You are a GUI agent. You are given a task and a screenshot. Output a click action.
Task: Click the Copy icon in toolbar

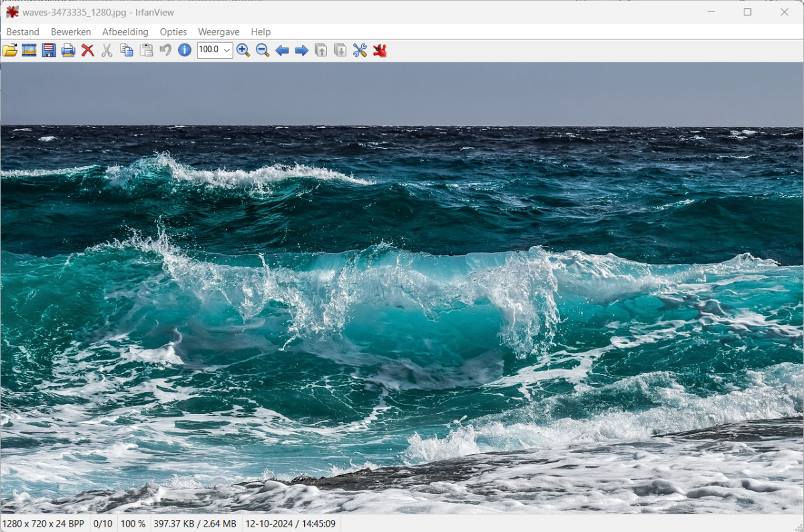coord(127,50)
